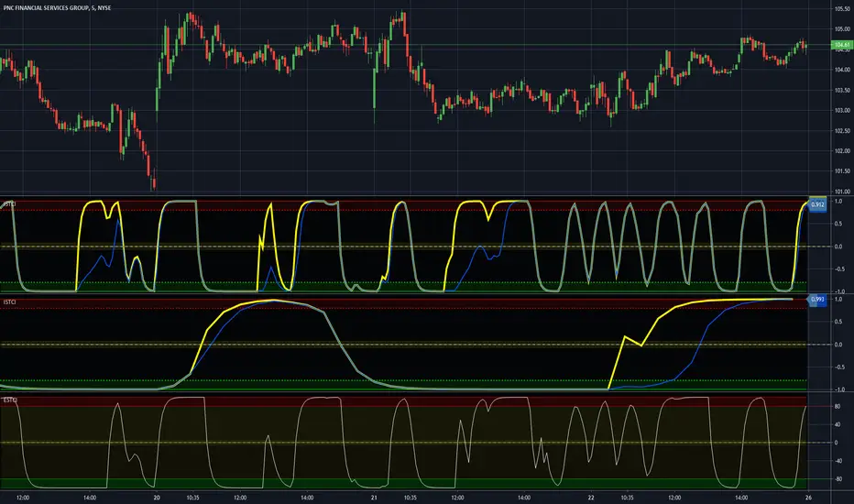Click the ESTC label in the bottom pane
The width and height of the screenshot is (854, 504).
(x=11, y=400)
